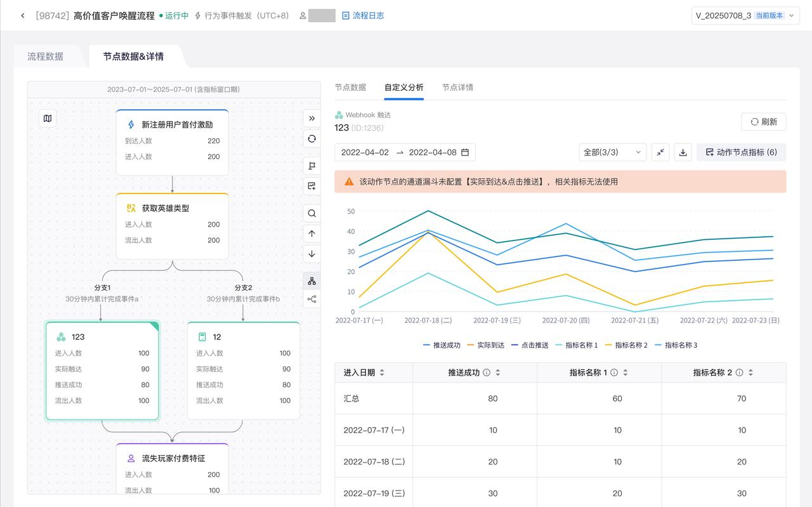Open node search magnifier icon

[311, 213]
